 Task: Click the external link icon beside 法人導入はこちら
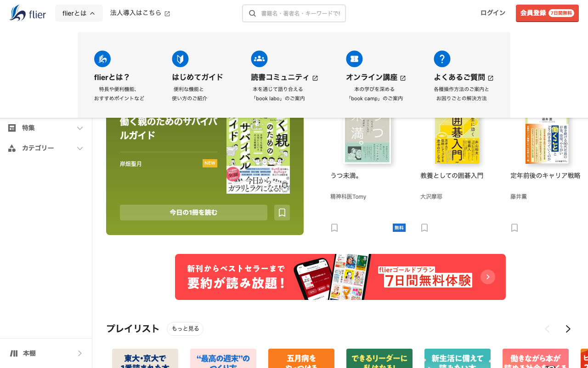(167, 14)
